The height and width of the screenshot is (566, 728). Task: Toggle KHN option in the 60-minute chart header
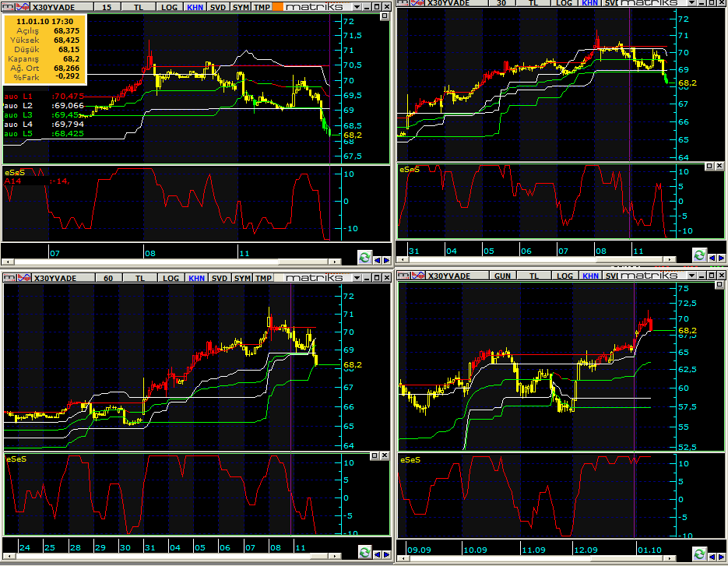tap(196, 278)
